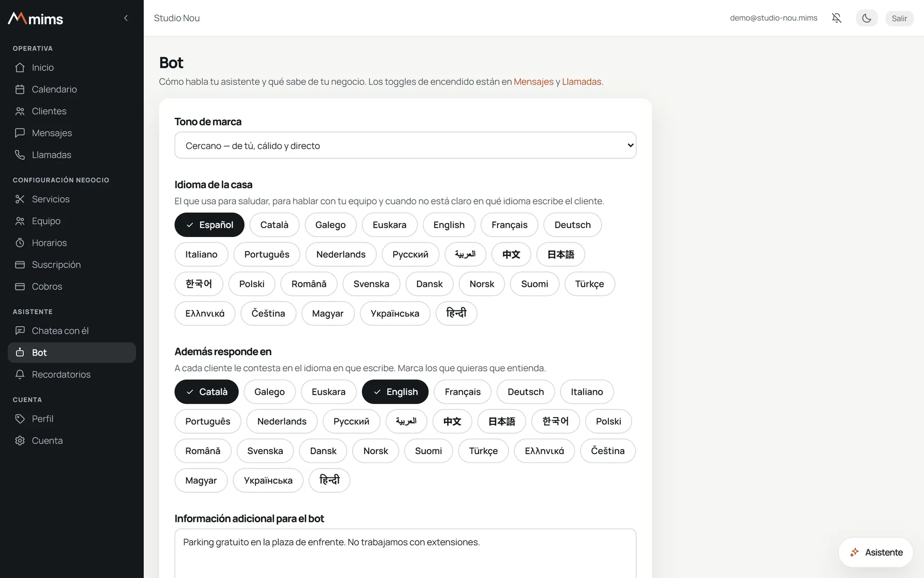Enable Magyar under Además responde en
924x578 pixels.
pos(201,480)
